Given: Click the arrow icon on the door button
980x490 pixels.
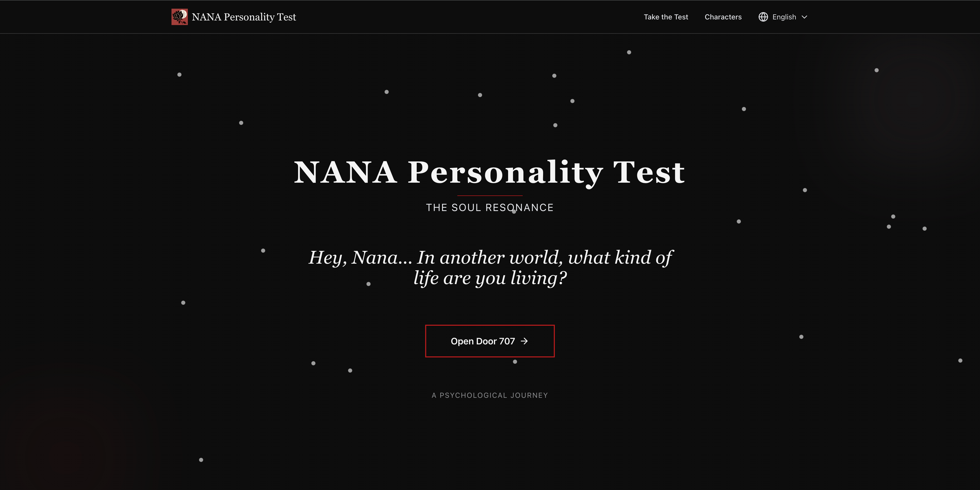Looking at the screenshot, I should [x=525, y=341].
